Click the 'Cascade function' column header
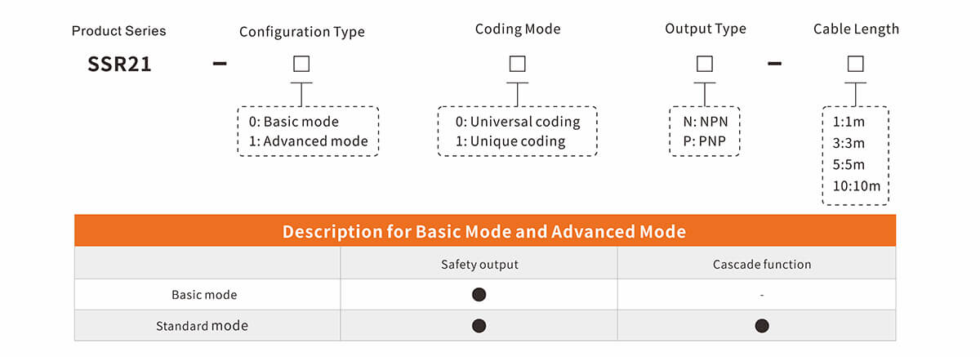The width and height of the screenshot is (980, 357). point(761,264)
